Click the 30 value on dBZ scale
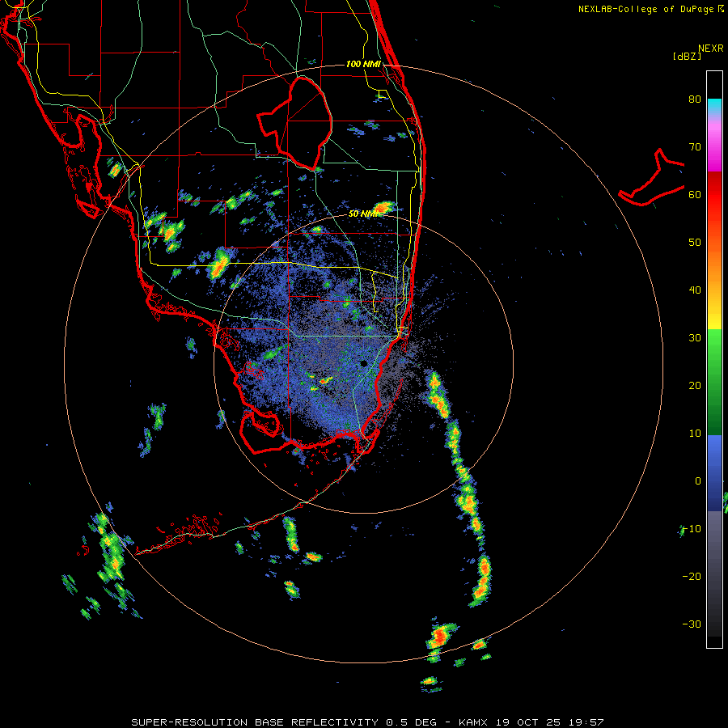Screen dimensions: 728x728 695,338
